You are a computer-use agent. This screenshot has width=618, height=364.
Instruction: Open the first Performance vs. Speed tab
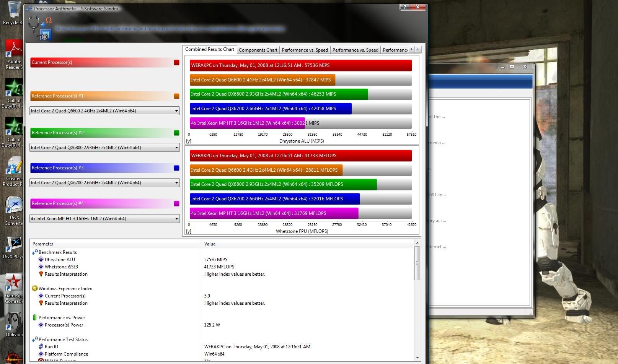click(x=305, y=50)
